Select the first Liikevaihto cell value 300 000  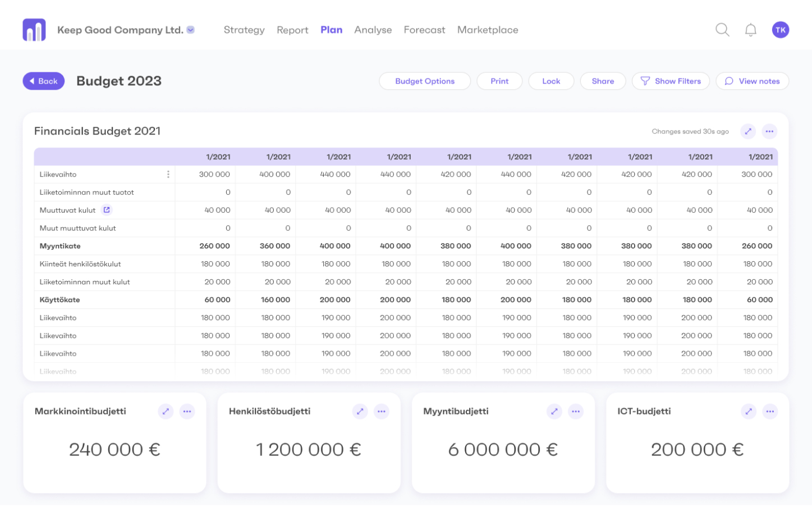tap(214, 174)
